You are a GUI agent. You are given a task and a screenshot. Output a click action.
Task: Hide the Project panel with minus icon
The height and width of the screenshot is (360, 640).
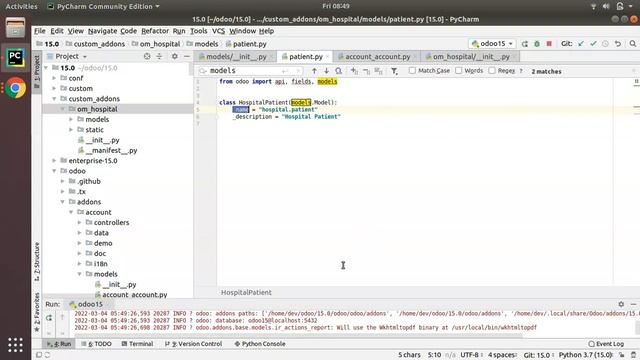tap(187, 56)
